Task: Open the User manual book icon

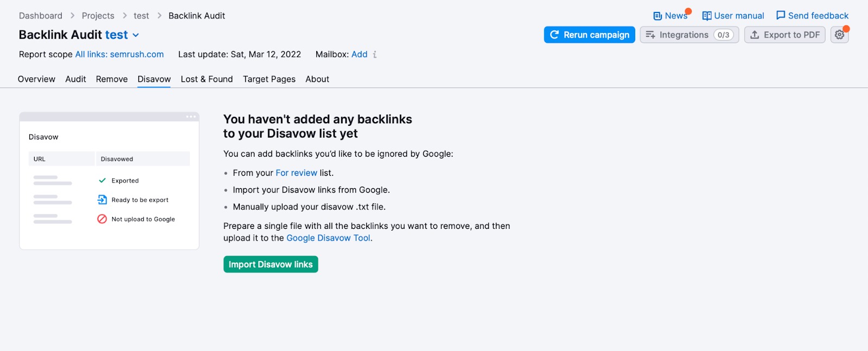Action: coord(707,16)
